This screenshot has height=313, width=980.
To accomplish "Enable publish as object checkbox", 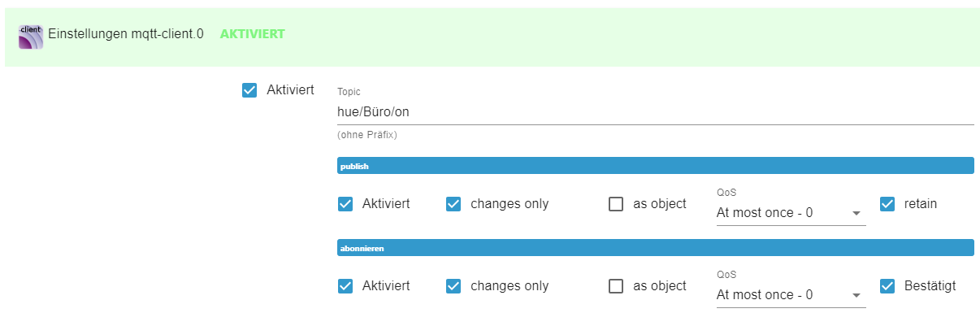I will pos(616,204).
